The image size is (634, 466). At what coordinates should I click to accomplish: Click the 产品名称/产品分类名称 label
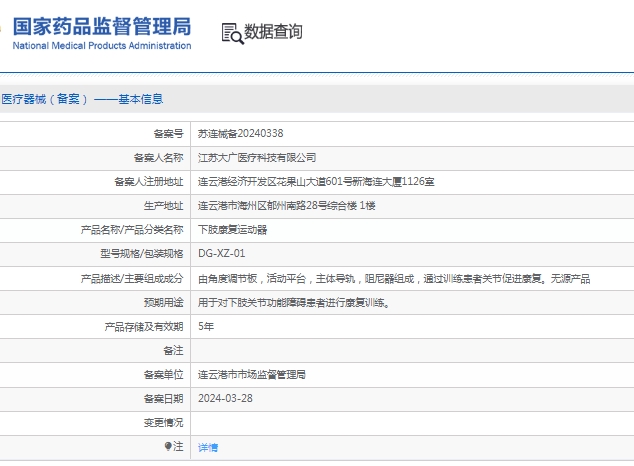[x=132, y=230]
